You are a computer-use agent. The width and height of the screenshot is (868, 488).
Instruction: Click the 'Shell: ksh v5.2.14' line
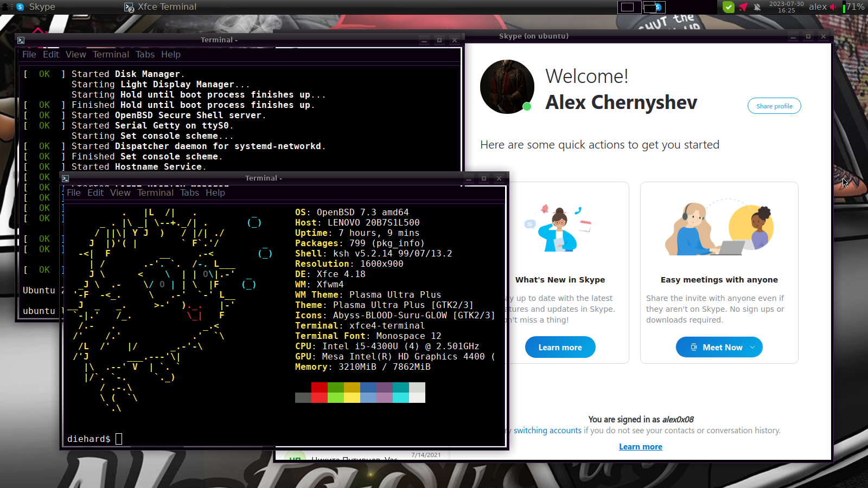coord(373,254)
